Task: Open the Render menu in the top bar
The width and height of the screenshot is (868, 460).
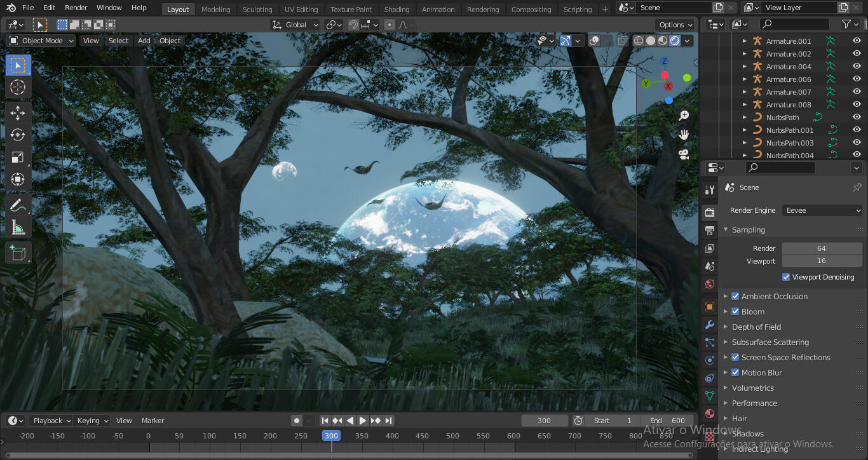Action: tap(76, 8)
